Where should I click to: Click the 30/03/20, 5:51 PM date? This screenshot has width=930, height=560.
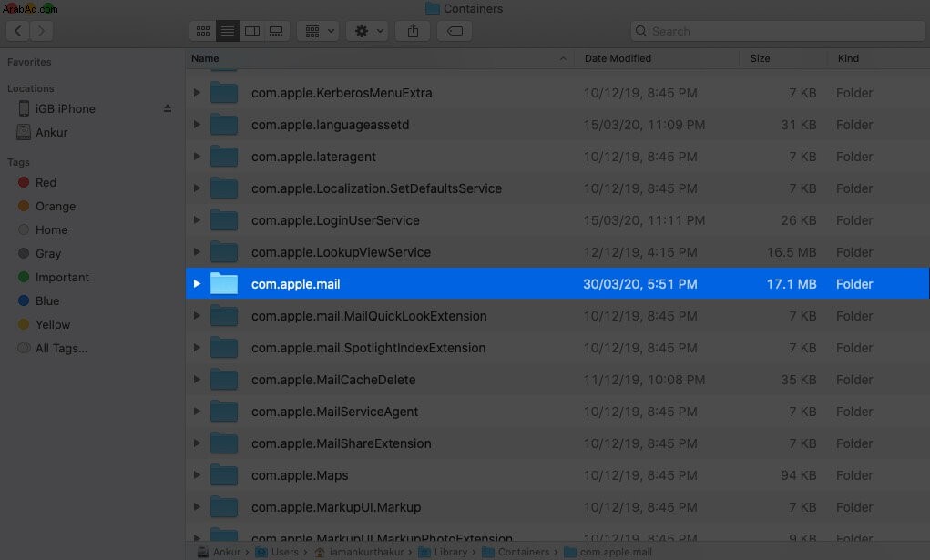640,284
